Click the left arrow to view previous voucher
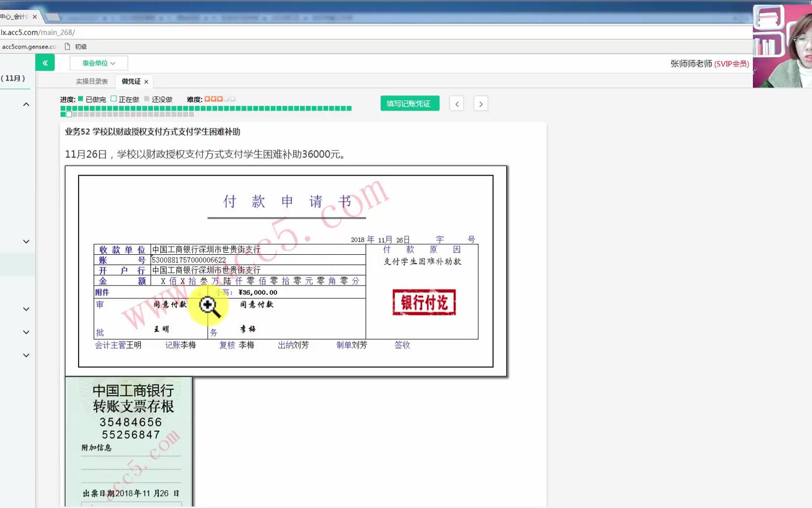812x508 pixels. tap(456, 103)
